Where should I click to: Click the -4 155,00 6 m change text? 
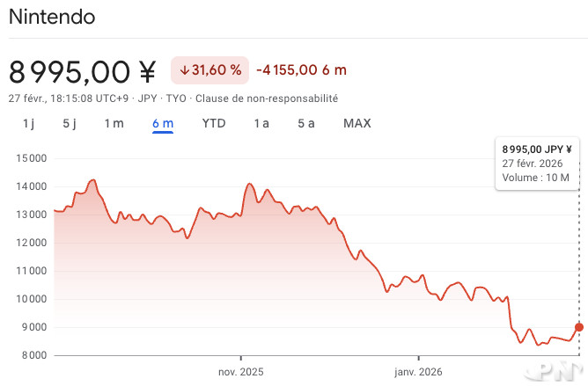click(301, 70)
